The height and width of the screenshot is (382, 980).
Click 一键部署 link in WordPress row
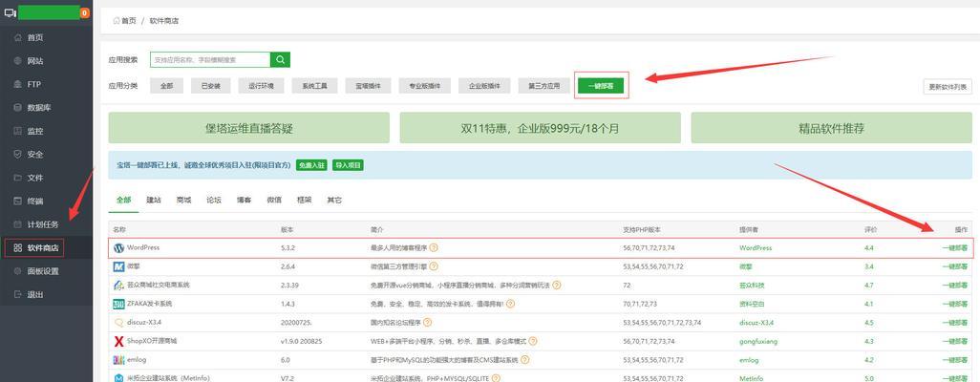(x=955, y=248)
